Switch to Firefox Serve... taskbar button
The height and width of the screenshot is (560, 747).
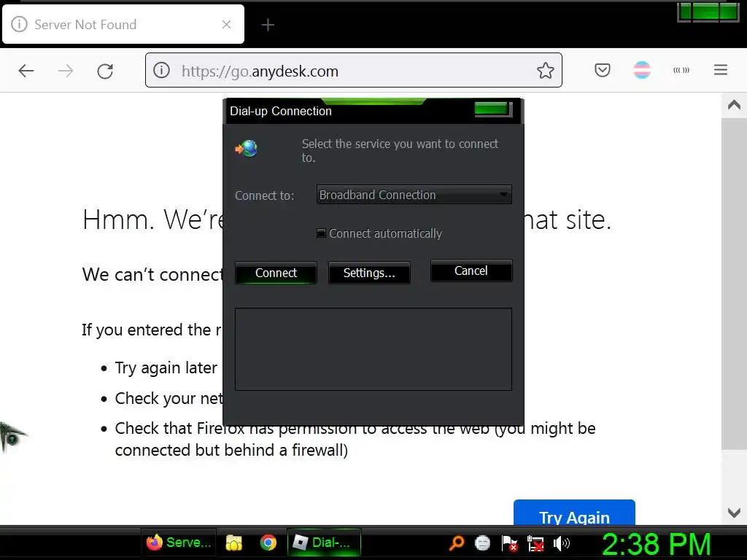(179, 542)
